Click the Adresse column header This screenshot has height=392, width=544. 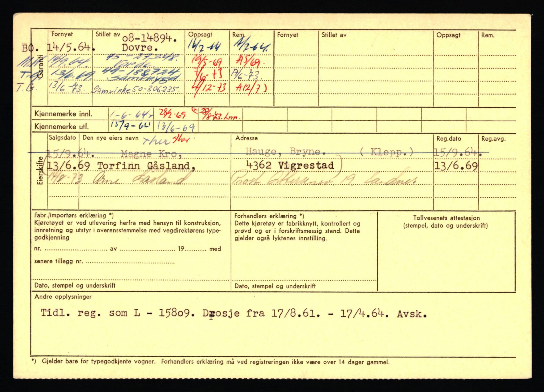[x=246, y=138]
